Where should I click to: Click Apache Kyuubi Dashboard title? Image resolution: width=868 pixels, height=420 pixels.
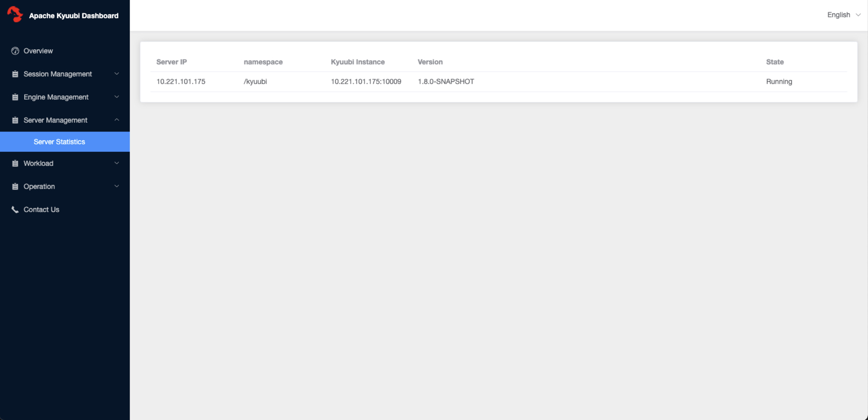tap(74, 16)
